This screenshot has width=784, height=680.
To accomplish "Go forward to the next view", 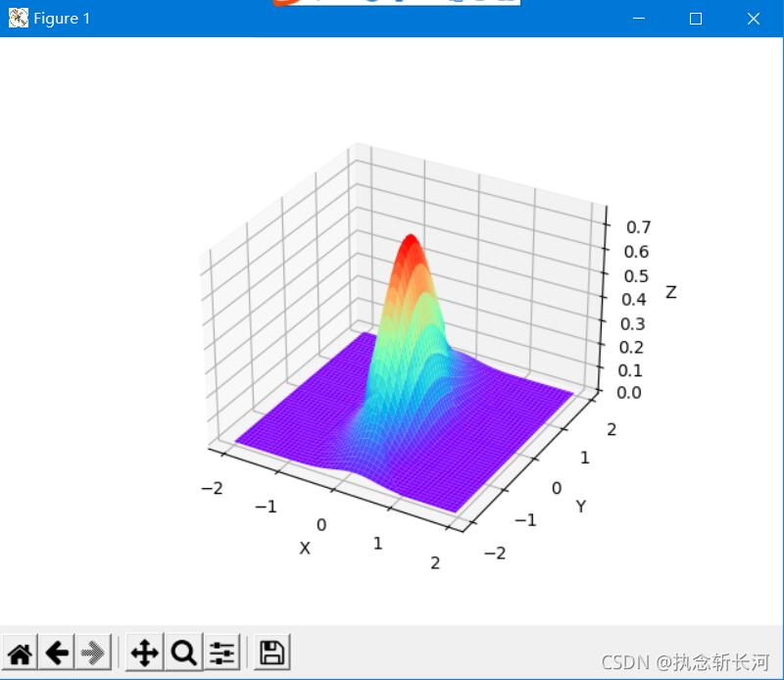I will click(x=94, y=653).
